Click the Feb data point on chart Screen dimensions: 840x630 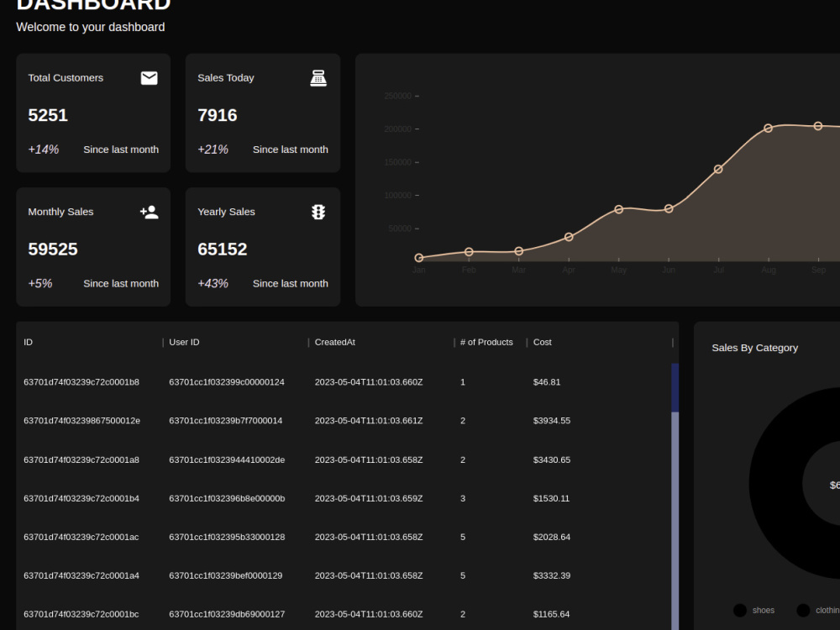point(469,252)
